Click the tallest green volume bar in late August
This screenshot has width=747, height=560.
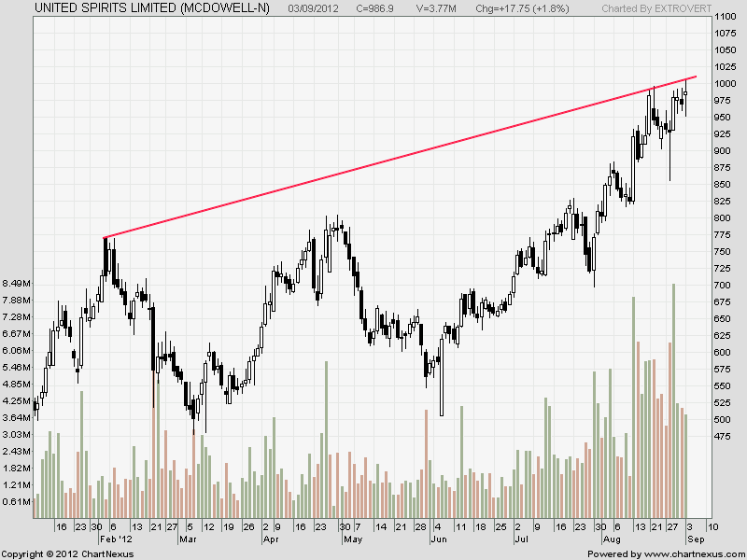coord(673,401)
